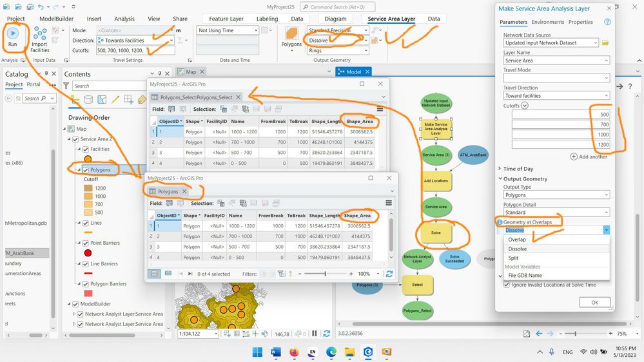The image size is (644, 362).
Task: Switch to the Feature Layer tab
Action: [226, 19]
